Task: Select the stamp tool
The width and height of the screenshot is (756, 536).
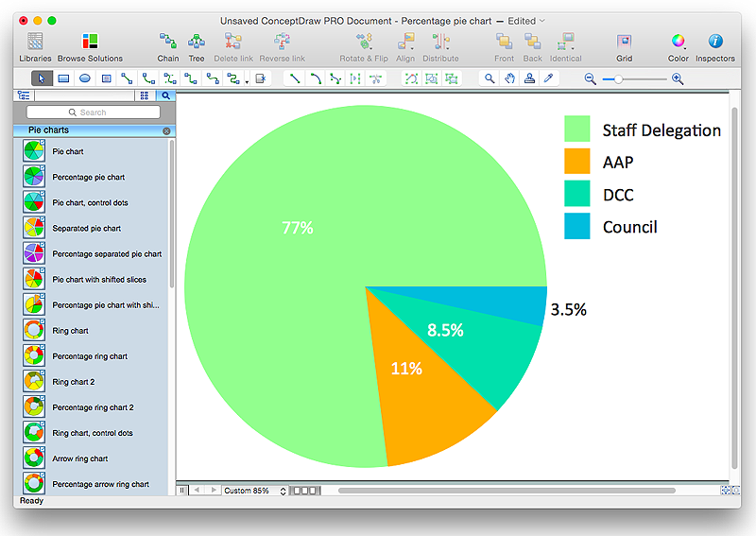Action: coord(529,78)
